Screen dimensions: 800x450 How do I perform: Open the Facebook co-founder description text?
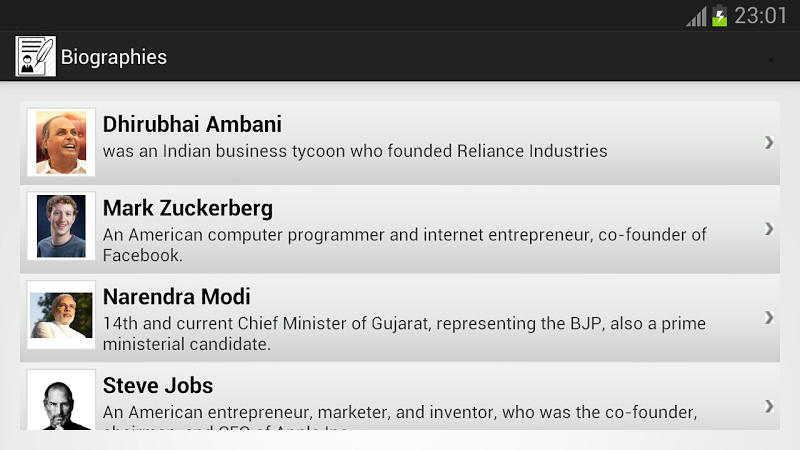pyautogui.click(x=404, y=245)
